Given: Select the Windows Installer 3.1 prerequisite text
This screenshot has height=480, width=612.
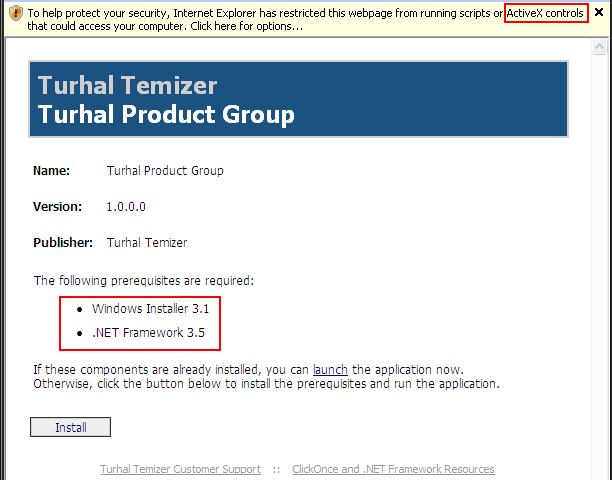Looking at the screenshot, I should pyautogui.click(x=151, y=309).
